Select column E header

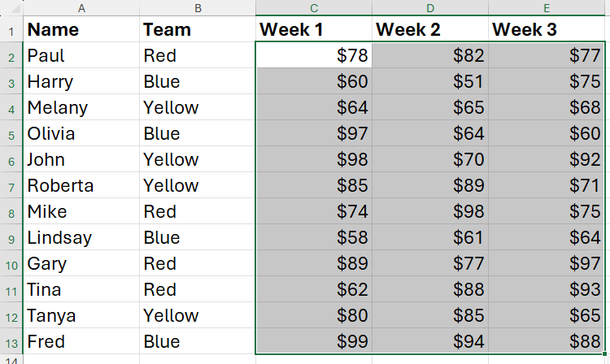click(547, 7)
